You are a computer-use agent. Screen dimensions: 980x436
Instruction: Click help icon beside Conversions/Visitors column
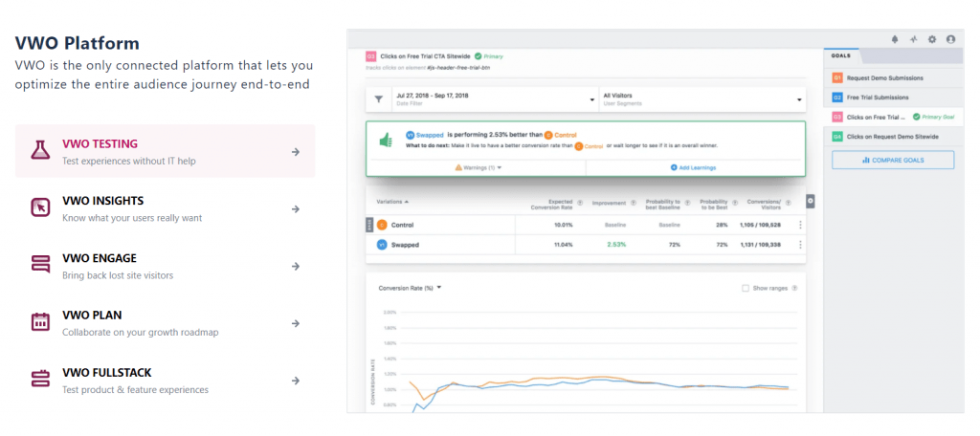click(x=789, y=203)
